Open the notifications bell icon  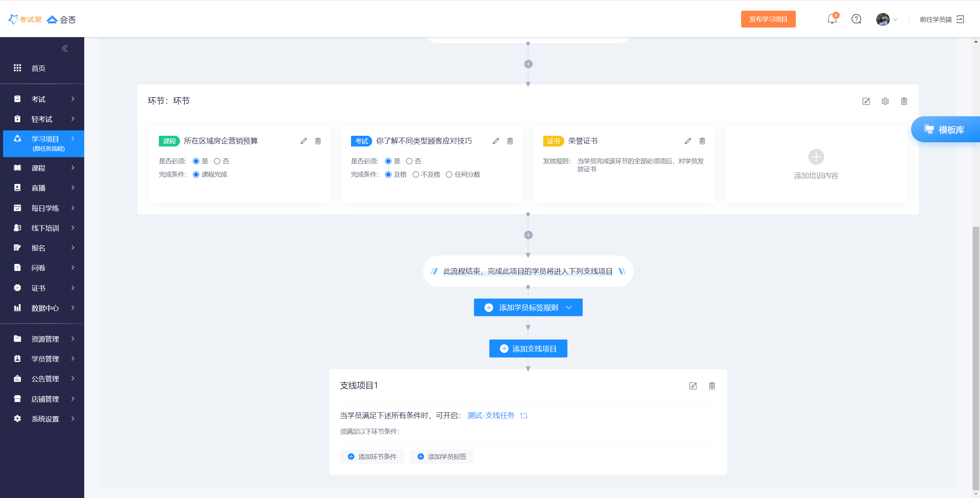pyautogui.click(x=831, y=19)
